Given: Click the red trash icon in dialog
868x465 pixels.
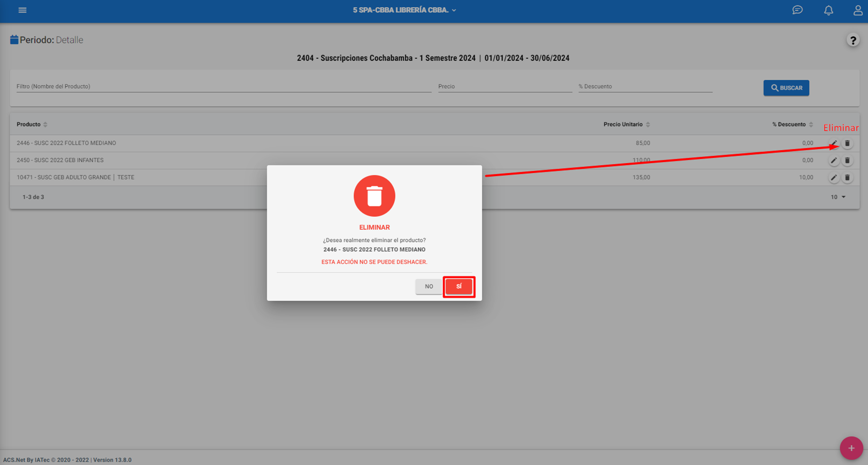Looking at the screenshot, I should [x=375, y=196].
